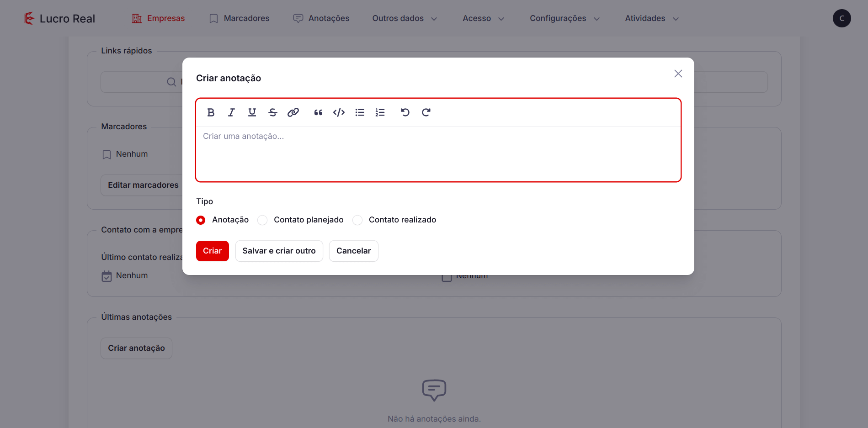Enable strikethrough text formatting
This screenshot has width=868, height=428.
(273, 112)
